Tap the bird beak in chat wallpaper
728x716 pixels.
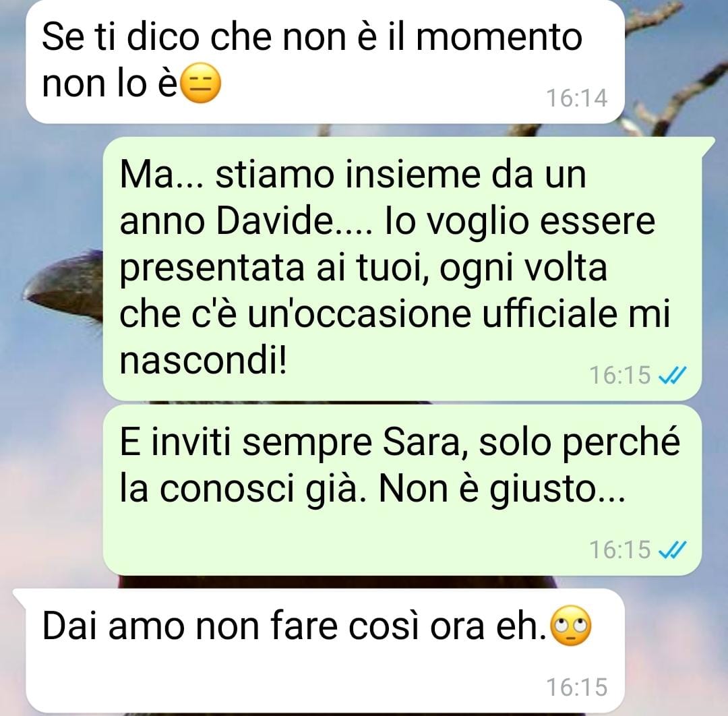tap(64, 286)
